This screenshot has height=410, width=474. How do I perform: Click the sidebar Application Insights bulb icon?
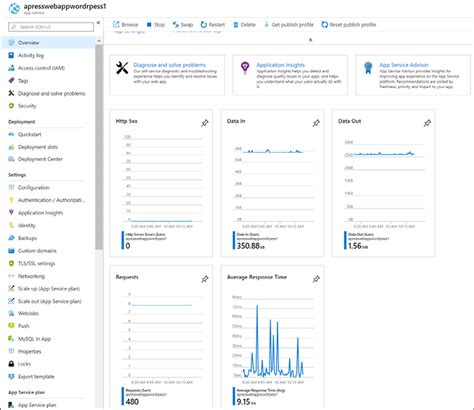[x=11, y=213]
